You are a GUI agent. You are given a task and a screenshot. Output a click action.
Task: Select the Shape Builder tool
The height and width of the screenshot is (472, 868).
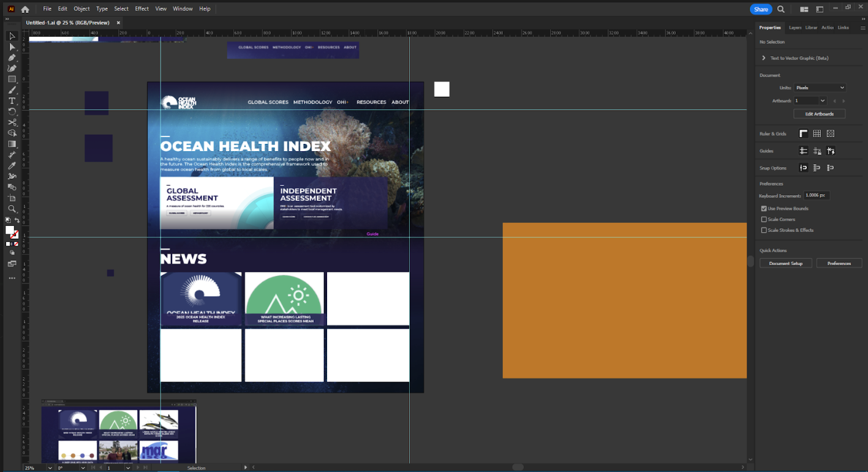coord(12,133)
